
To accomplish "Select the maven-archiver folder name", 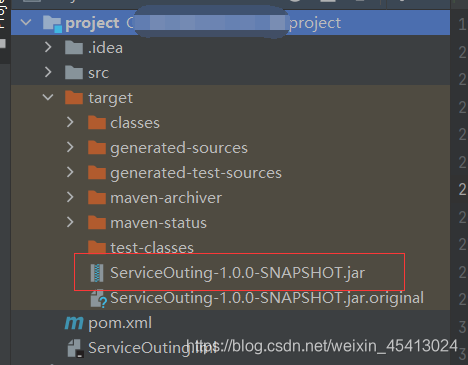I will [x=166, y=198].
